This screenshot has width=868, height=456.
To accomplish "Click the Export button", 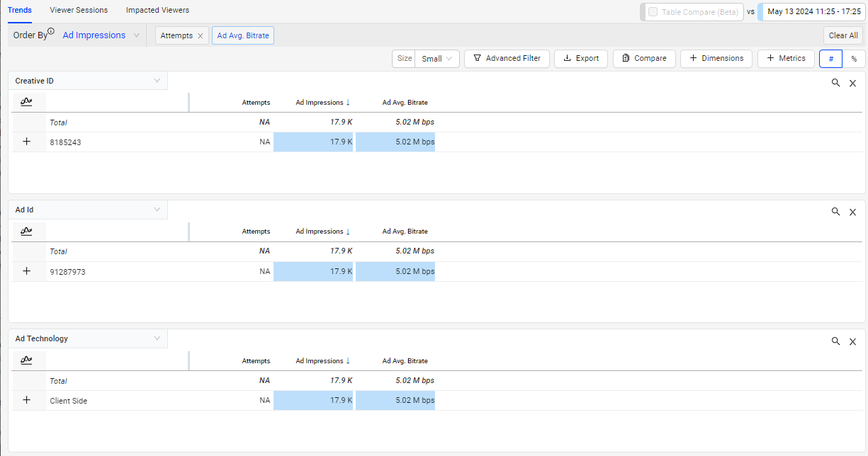I will pos(580,59).
